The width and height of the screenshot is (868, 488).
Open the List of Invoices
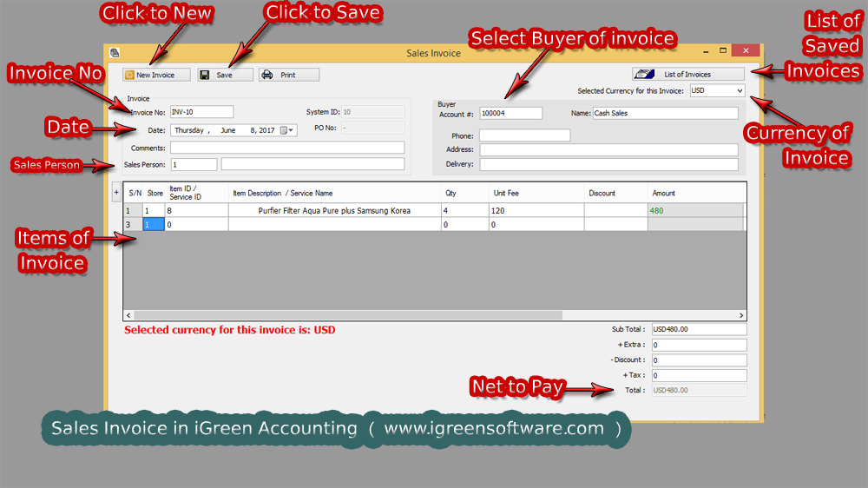tap(687, 75)
